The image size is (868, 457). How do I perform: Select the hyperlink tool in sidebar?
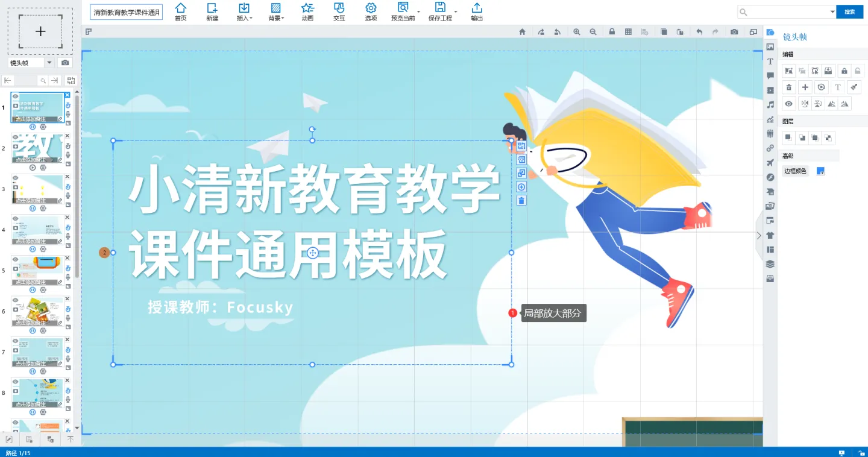coord(770,148)
